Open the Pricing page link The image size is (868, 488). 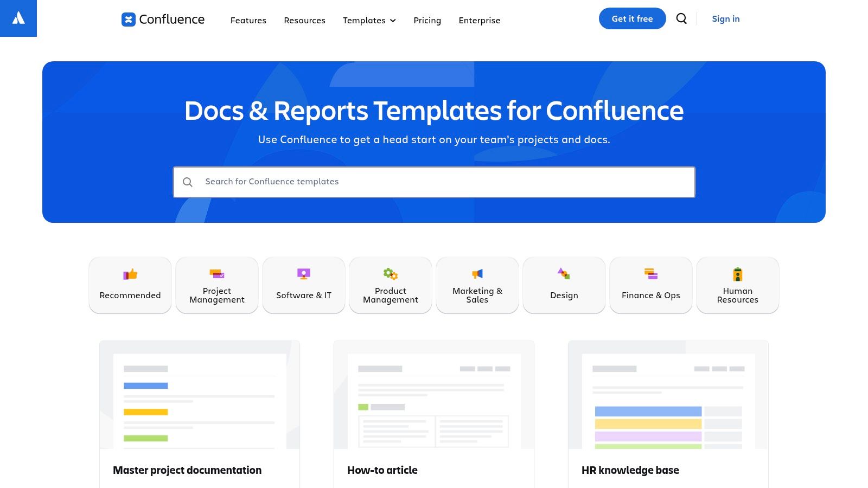tap(427, 21)
